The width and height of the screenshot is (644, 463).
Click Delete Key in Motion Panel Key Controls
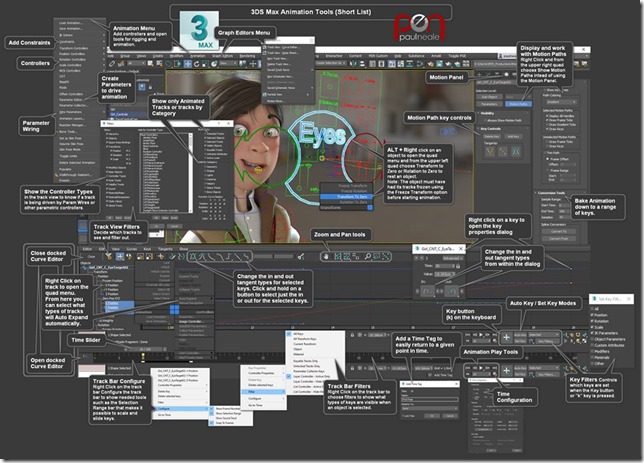pyautogui.click(x=491, y=136)
